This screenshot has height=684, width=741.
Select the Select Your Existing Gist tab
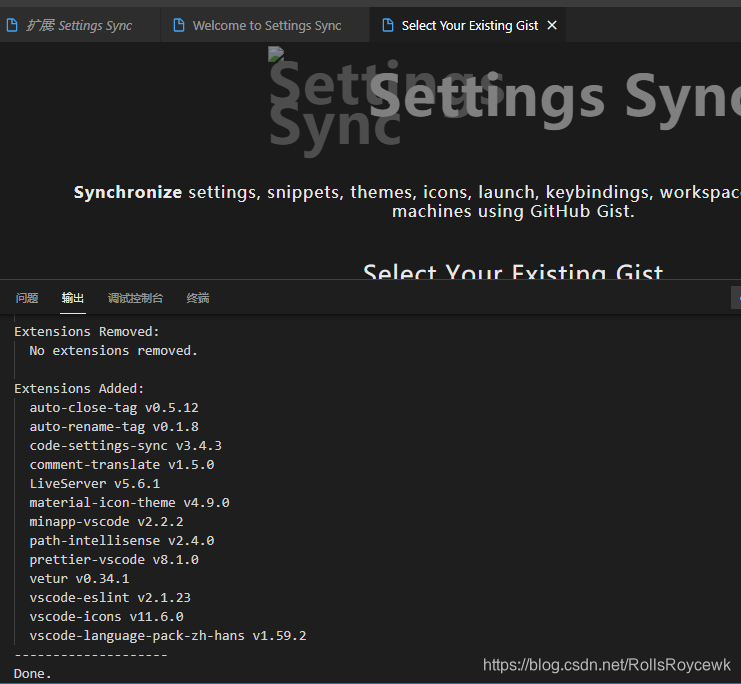469,25
